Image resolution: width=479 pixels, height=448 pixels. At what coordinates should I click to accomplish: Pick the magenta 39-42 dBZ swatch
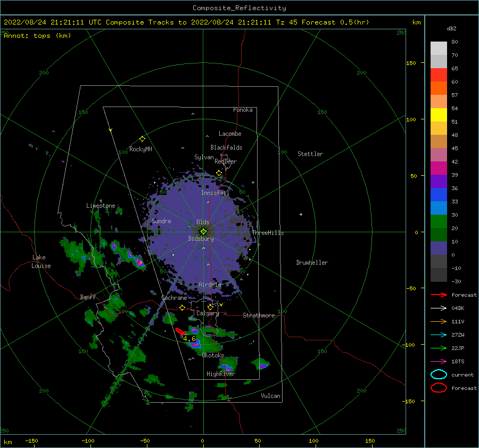439,168
